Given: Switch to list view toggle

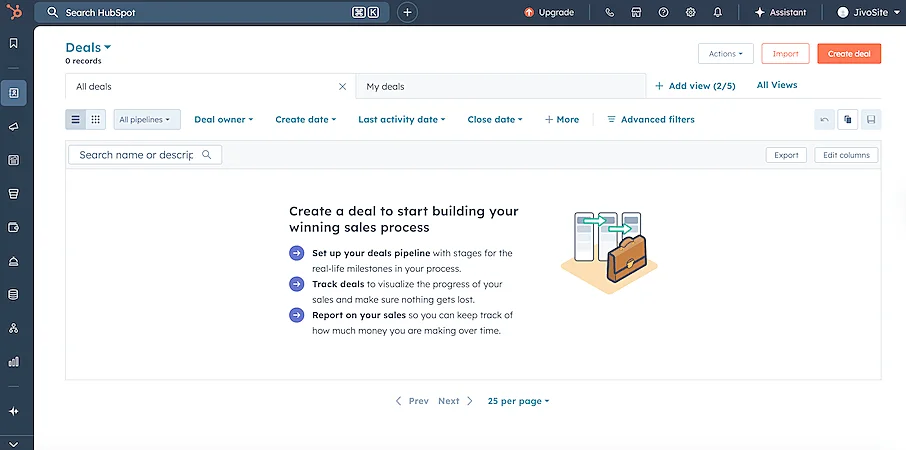Looking at the screenshot, I should [x=76, y=120].
